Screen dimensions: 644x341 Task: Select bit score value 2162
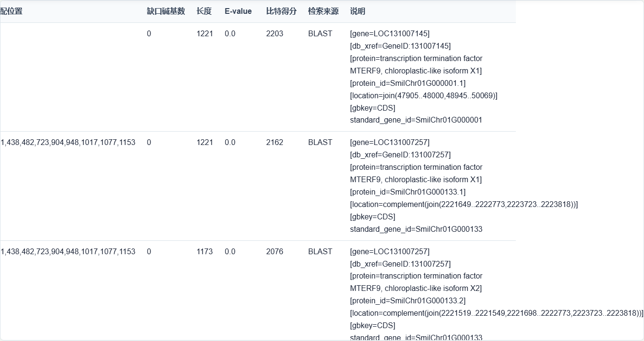tap(275, 143)
